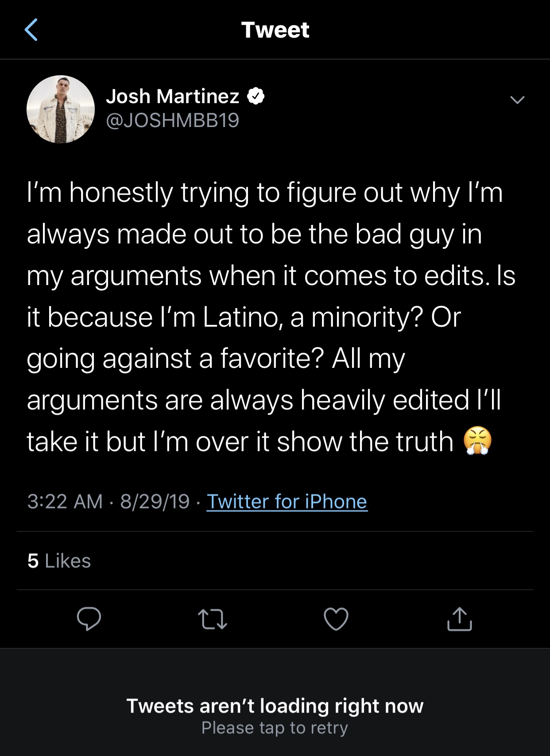Open the Twitter for iPhone link

[x=287, y=501]
